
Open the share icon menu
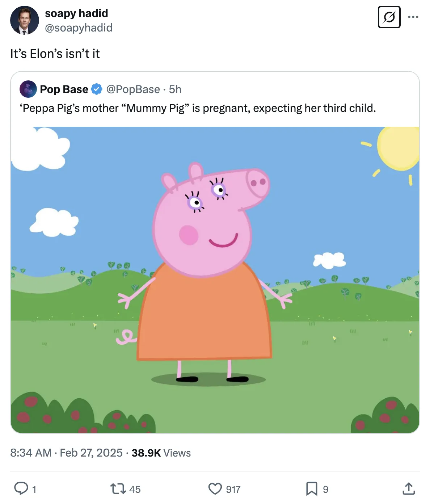(409, 489)
